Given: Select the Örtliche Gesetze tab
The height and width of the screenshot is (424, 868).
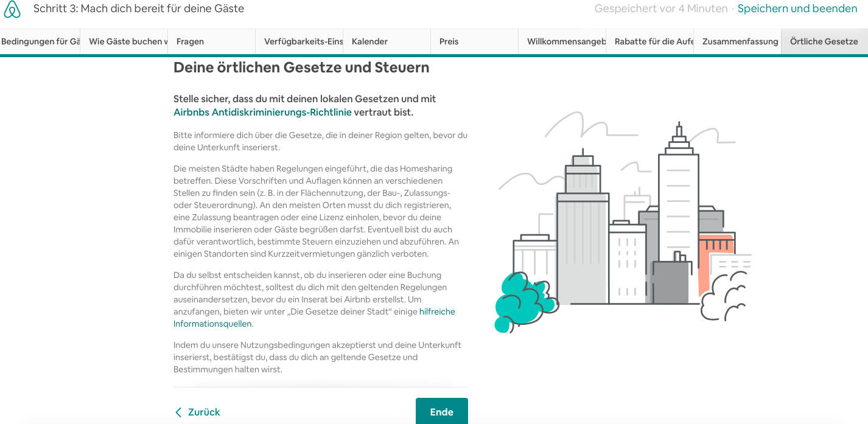Looking at the screenshot, I should click(824, 41).
